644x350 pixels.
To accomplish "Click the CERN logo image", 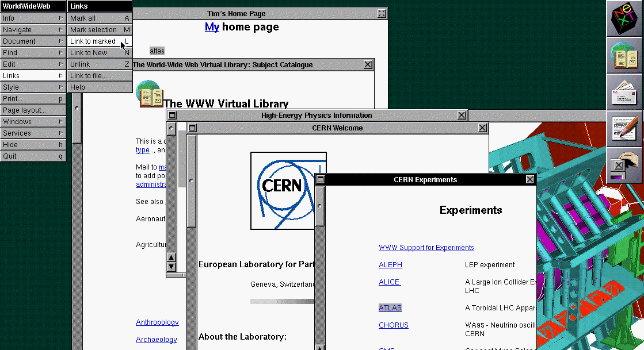I will coord(288,191).
